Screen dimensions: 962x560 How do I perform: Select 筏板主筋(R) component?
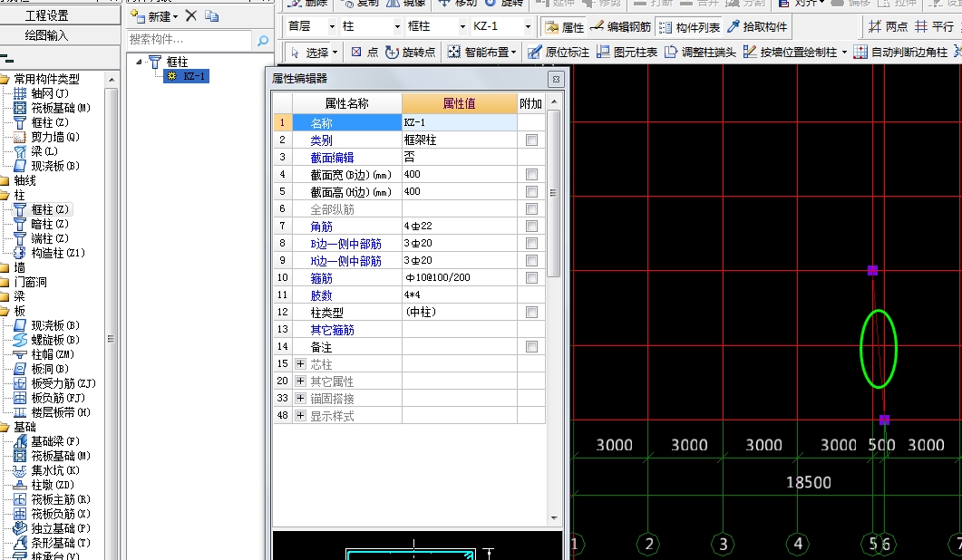53,499
